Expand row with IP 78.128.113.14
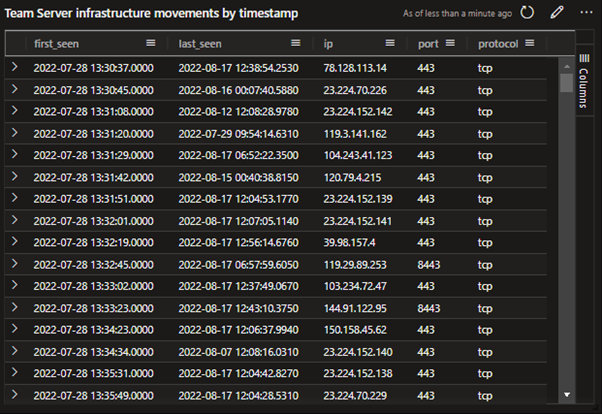This screenshot has width=602, height=414. coord(15,67)
